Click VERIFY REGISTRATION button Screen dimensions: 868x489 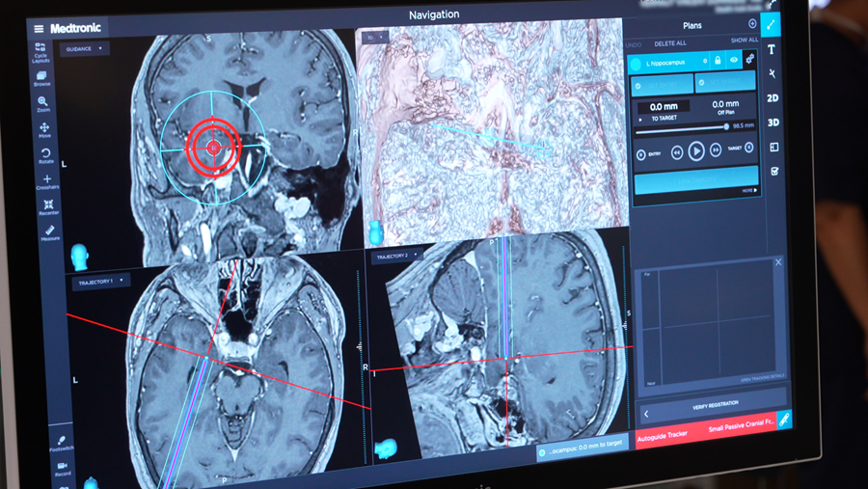[x=716, y=405]
